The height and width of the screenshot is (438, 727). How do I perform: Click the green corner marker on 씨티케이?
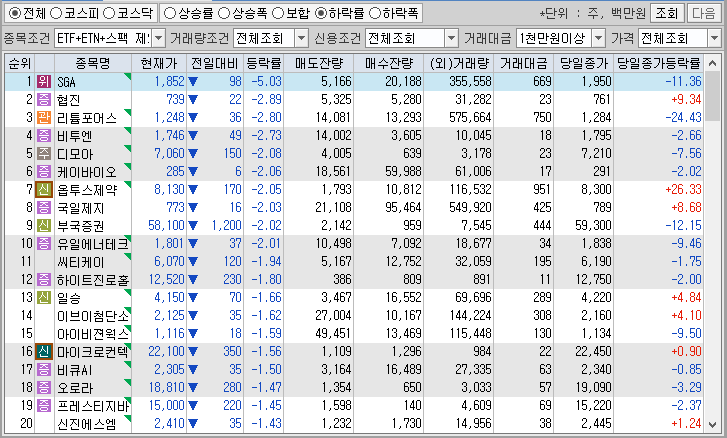[128, 256]
